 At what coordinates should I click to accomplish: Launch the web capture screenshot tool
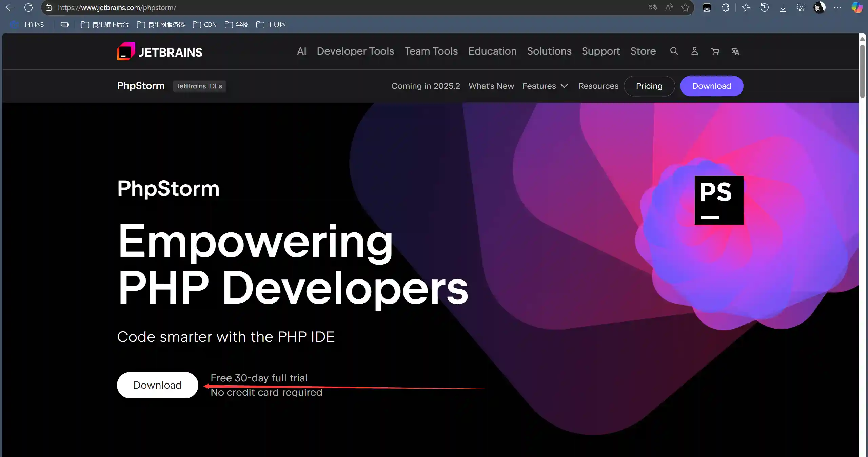click(801, 7)
